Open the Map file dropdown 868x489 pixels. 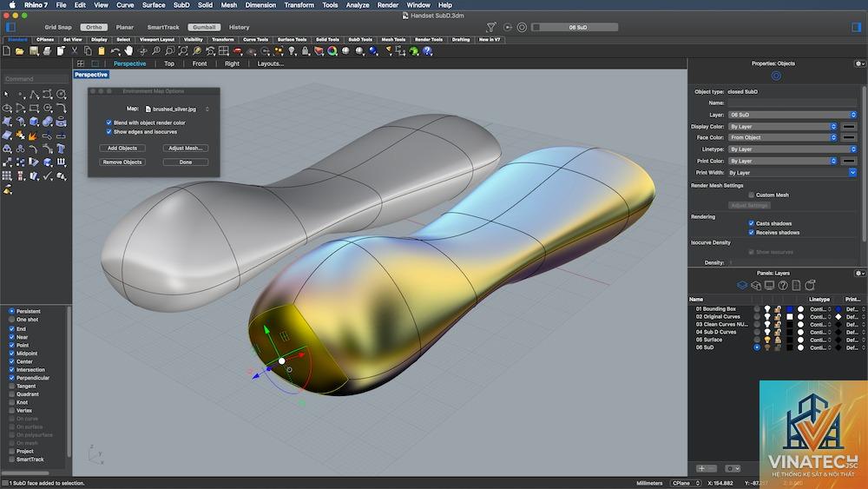(176, 109)
